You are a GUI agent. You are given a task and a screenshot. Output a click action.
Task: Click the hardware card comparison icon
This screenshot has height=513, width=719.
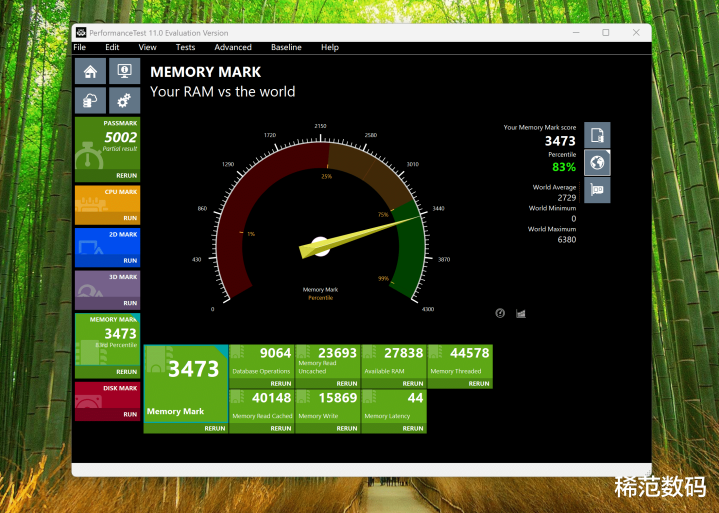pyautogui.click(x=597, y=190)
